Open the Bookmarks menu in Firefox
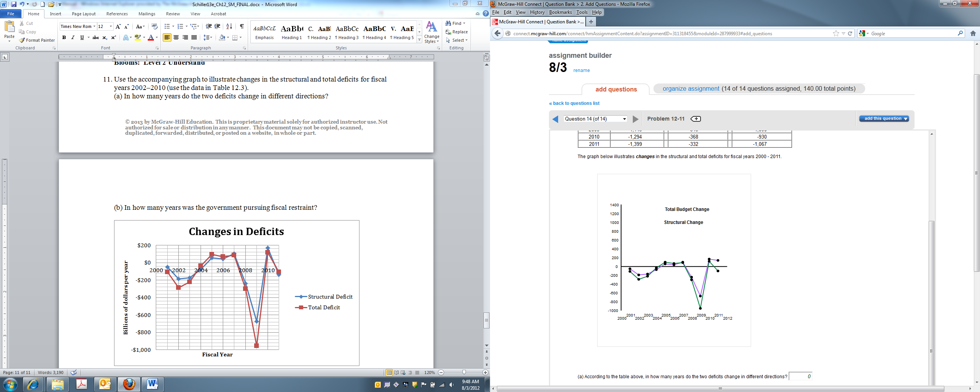Screen dimensions: 980x392 [x=560, y=12]
